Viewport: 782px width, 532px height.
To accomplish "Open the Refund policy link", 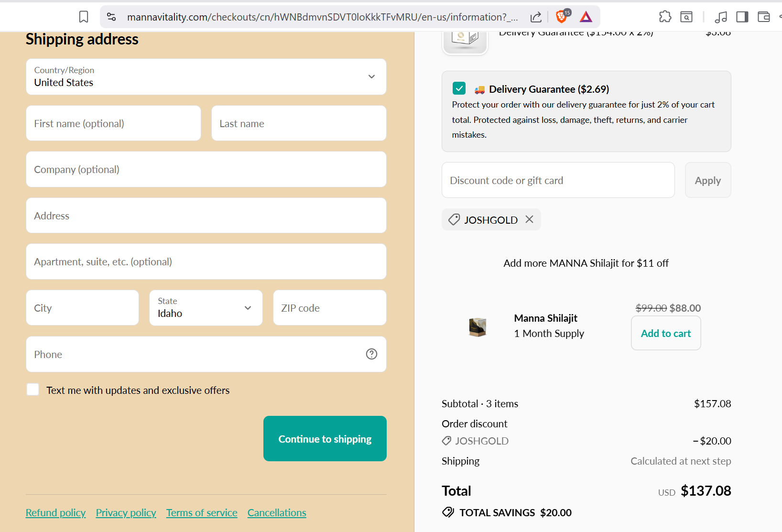I will 55,512.
